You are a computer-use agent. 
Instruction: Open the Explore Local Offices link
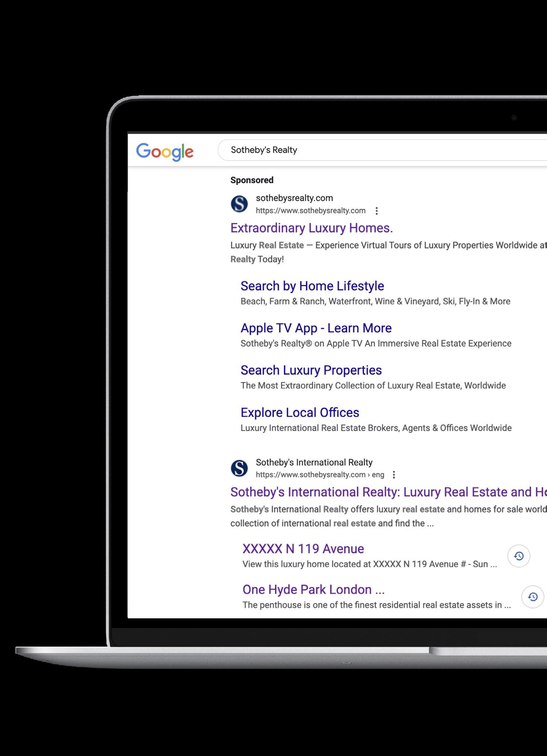pos(300,412)
